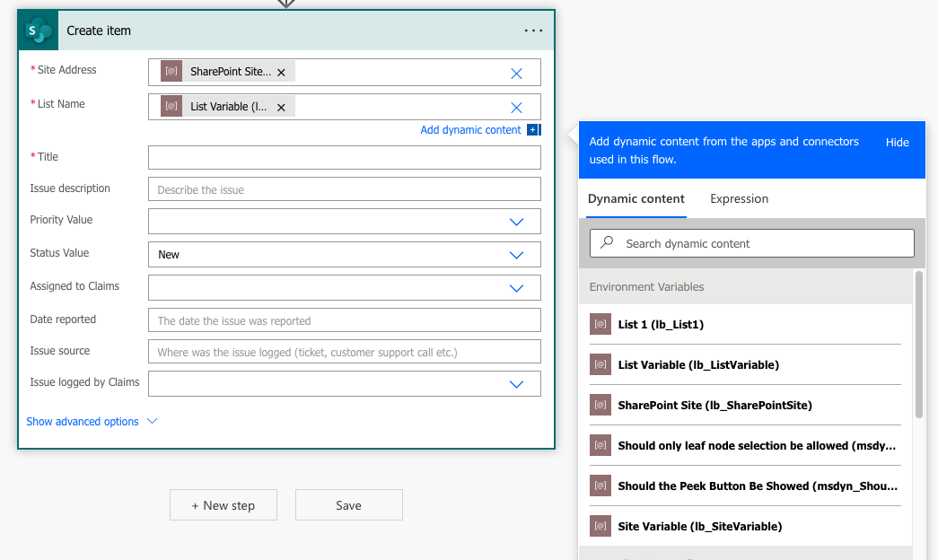Remove the SharePoint Site token from Site Address
This screenshot has width=938, height=560.
(281, 72)
